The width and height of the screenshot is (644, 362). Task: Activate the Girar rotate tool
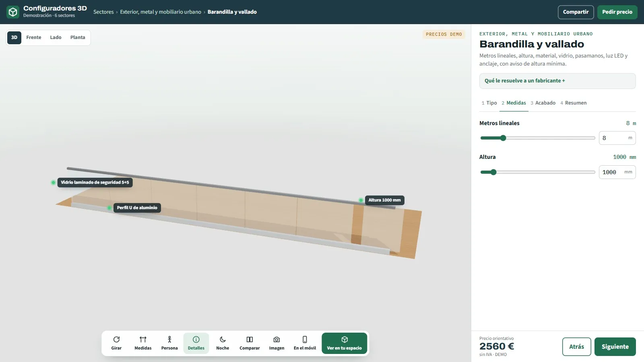tap(116, 343)
